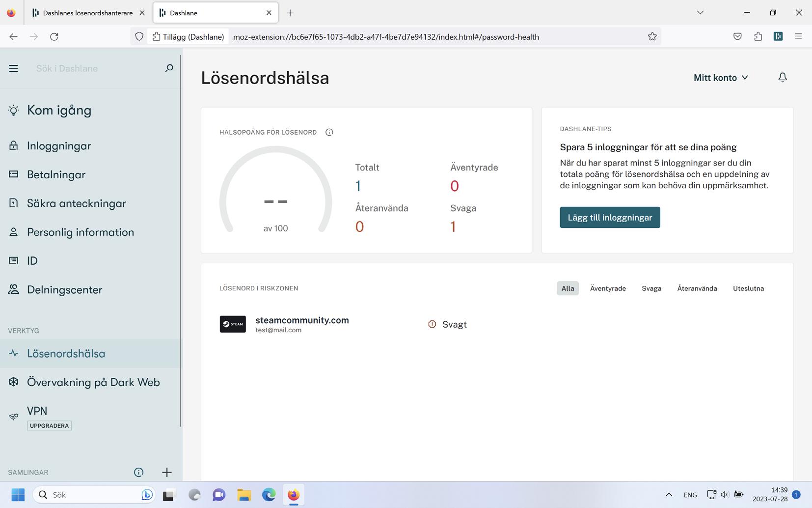The height and width of the screenshot is (508, 812).
Task: Click the UPPGRADERA badge under VPN
Action: pos(49,425)
